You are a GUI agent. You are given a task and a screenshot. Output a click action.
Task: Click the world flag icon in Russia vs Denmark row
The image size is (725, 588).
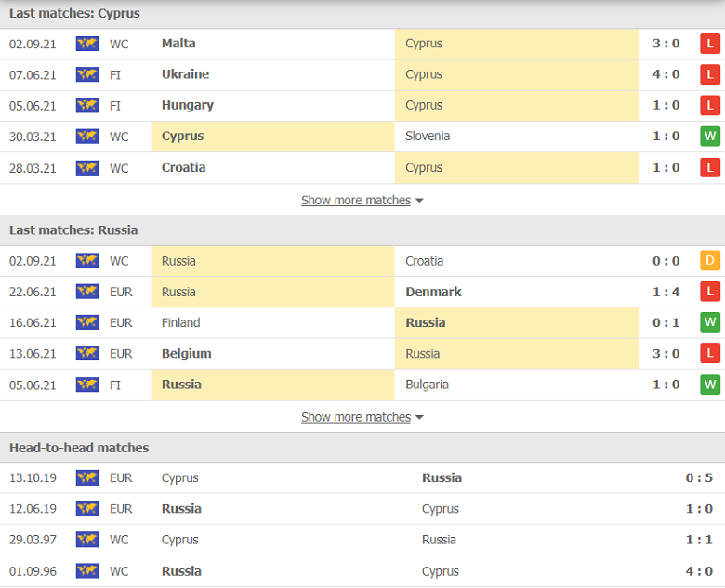point(87,292)
